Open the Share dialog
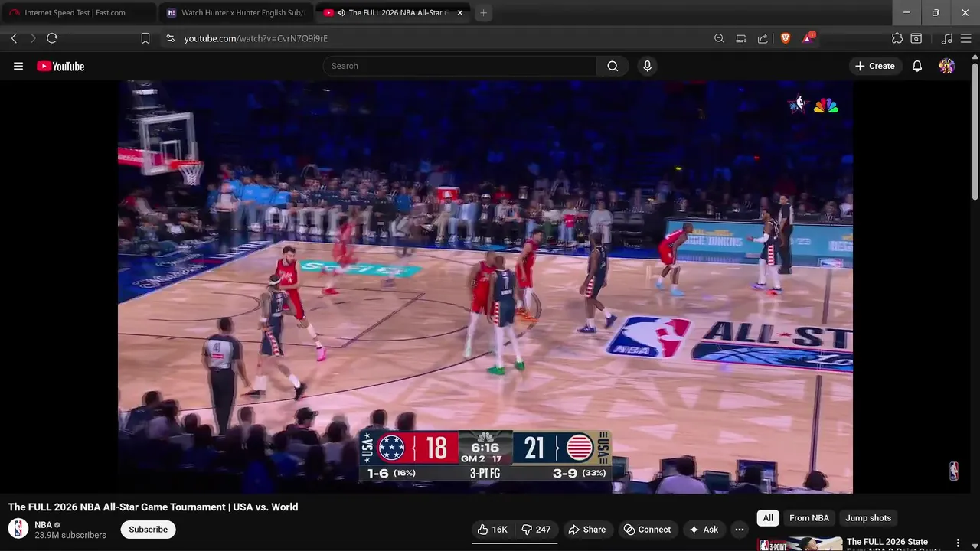Image resolution: width=980 pixels, height=551 pixels. (586, 530)
